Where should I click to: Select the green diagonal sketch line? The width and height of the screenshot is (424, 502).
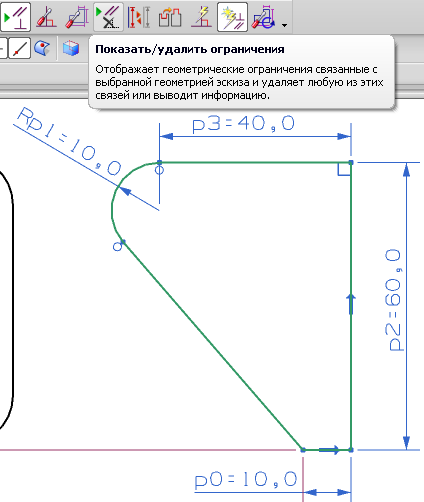213,345
